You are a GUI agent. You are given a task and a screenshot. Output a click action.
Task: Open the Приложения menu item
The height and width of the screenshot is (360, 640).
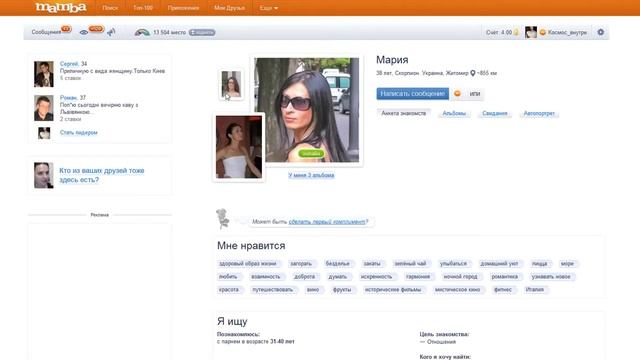pos(183,8)
